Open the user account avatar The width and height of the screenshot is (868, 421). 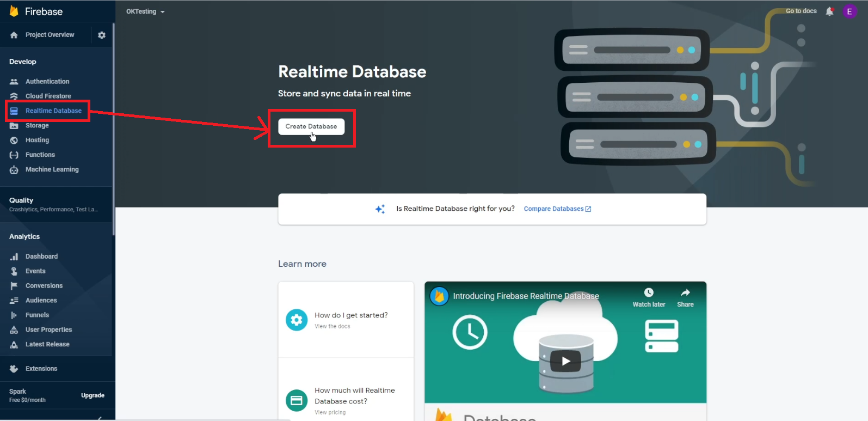(x=849, y=11)
